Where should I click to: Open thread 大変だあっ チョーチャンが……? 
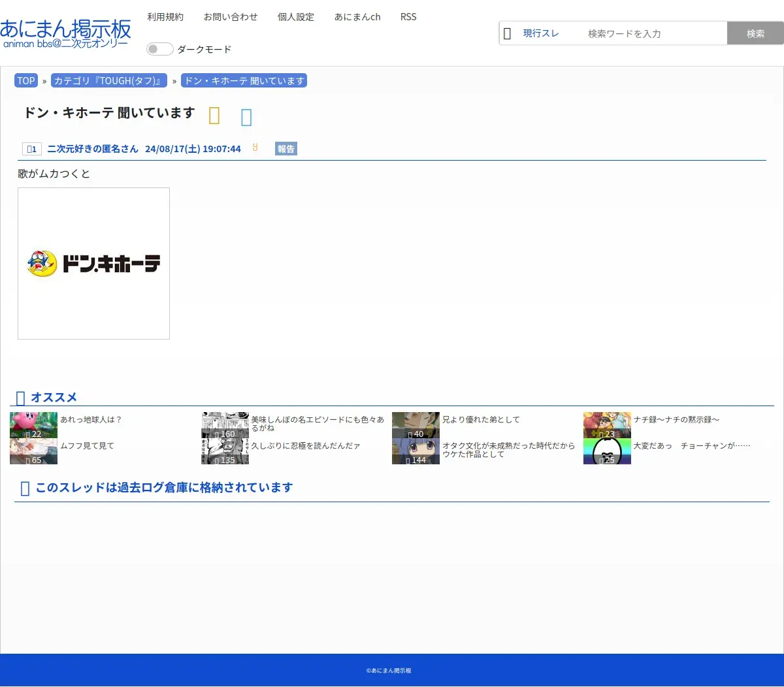coord(692,446)
